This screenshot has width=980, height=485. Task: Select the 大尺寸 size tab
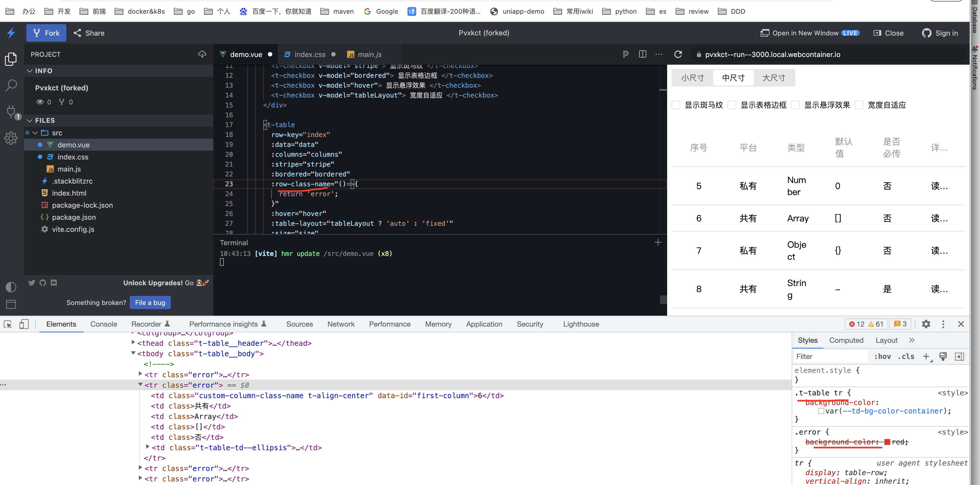click(x=773, y=78)
